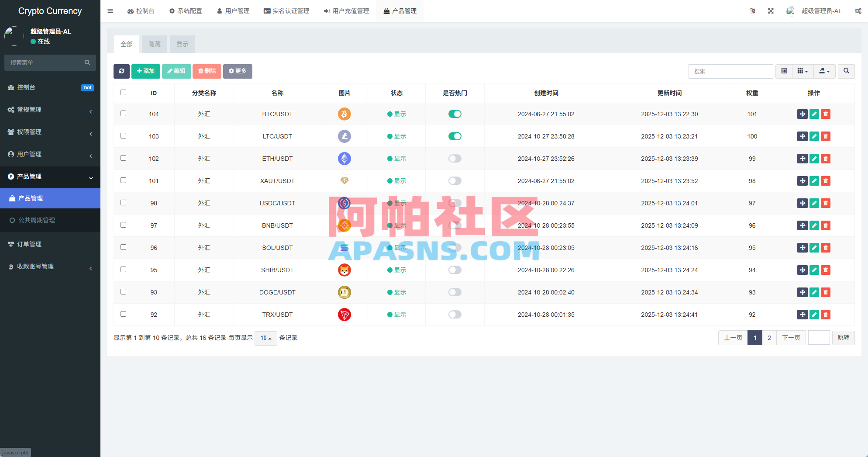This screenshot has width=868, height=457.
Task: Edit the LTC/USDT row via pencil icon
Action: click(x=814, y=136)
